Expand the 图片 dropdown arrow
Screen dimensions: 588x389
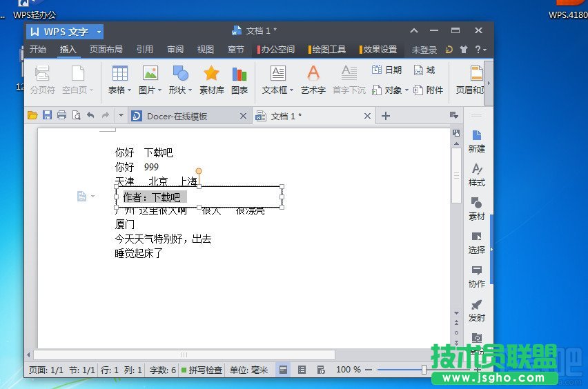159,90
